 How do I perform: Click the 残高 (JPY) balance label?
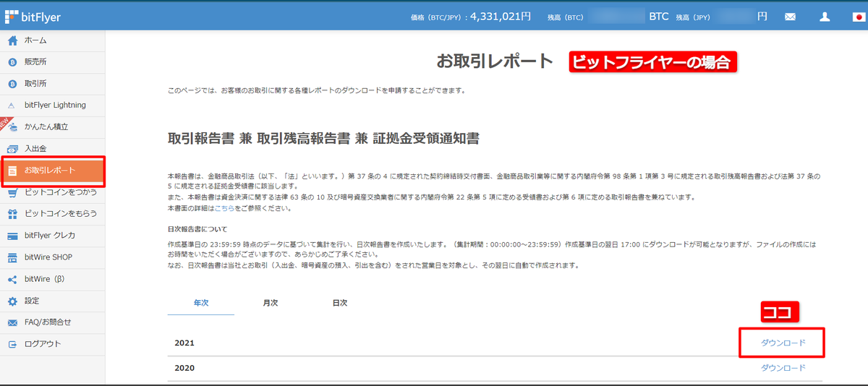click(x=694, y=17)
